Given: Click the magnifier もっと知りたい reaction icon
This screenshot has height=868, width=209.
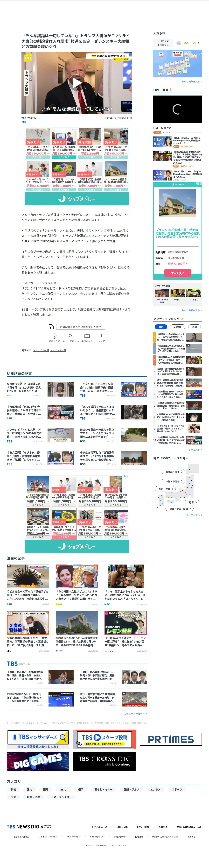Looking at the screenshot, I should pyautogui.click(x=71, y=336).
